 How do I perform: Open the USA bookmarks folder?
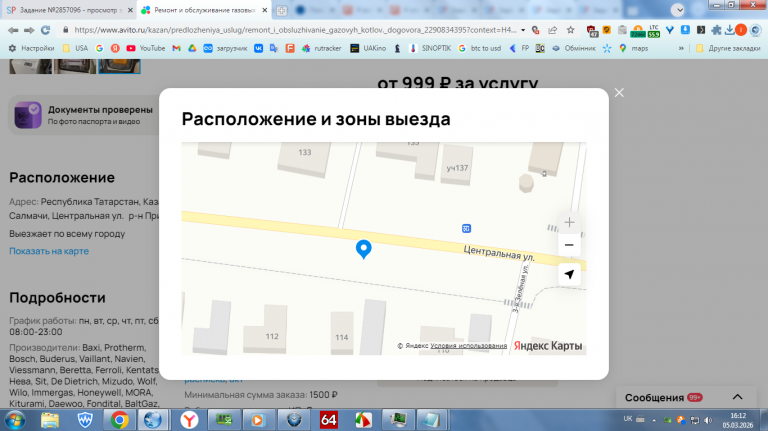pyautogui.click(x=75, y=48)
